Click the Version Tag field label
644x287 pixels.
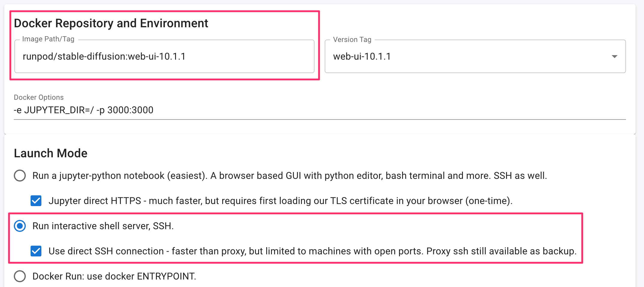click(x=352, y=40)
